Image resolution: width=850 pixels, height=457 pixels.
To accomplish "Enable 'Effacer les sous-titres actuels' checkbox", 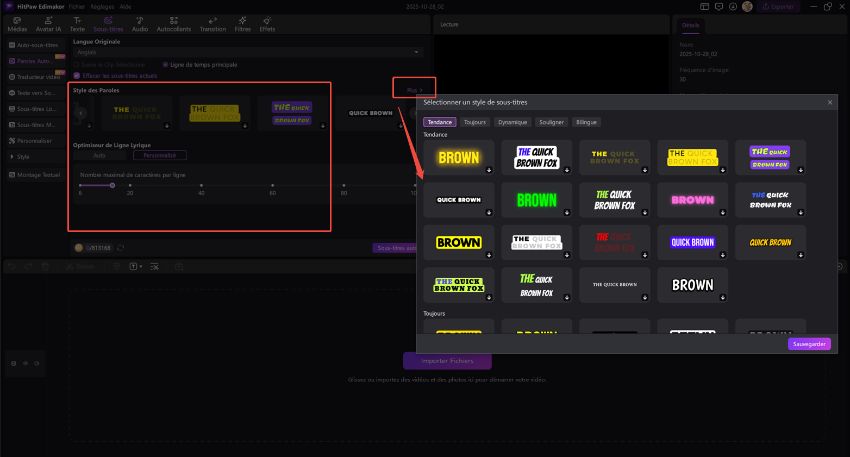I will 77,75.
